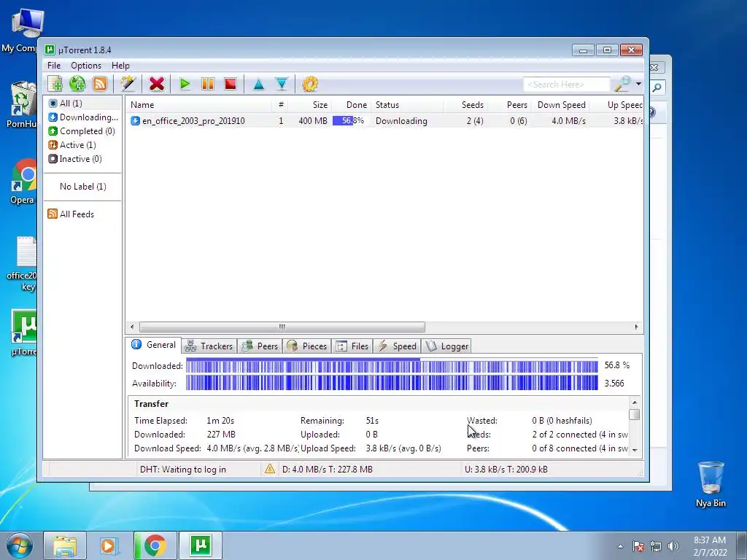The image size is (747, 560).
Task: Switch to the Speed tab
Action: coord(398,346)
